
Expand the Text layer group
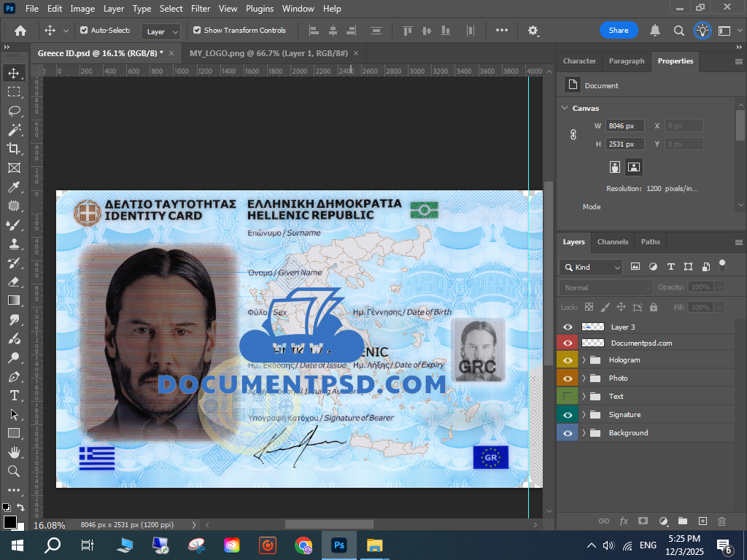[x=584, y=397]
